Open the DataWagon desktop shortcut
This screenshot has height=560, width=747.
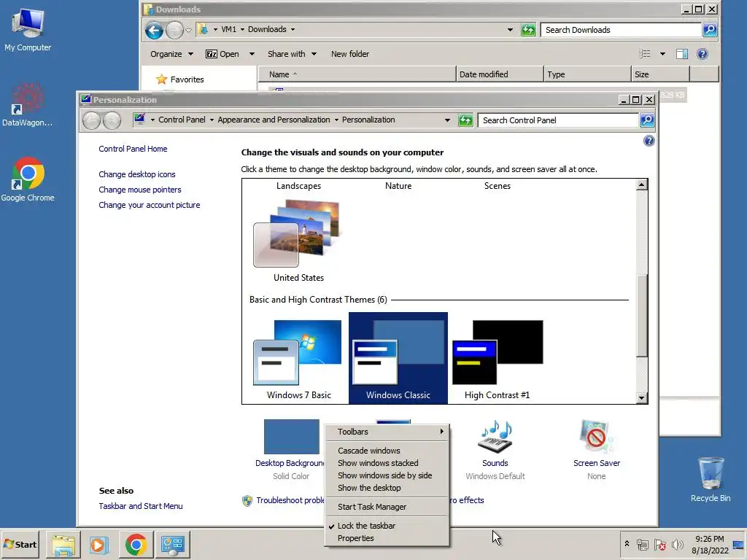[27, 105]
